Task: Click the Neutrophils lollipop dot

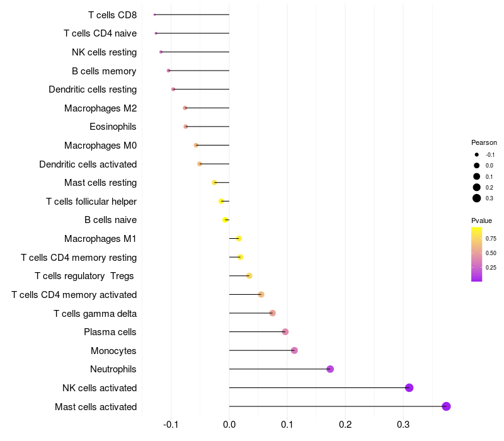Action: point(330,369)
